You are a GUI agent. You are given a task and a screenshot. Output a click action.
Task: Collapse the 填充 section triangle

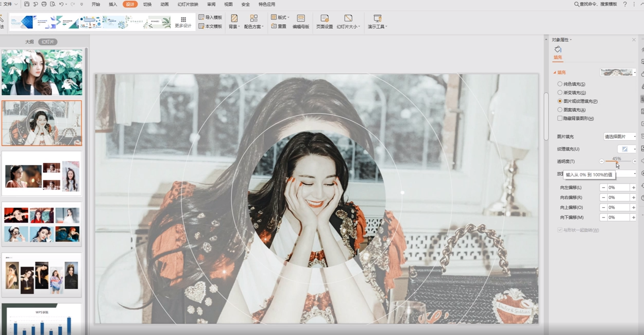coord(555,73)
